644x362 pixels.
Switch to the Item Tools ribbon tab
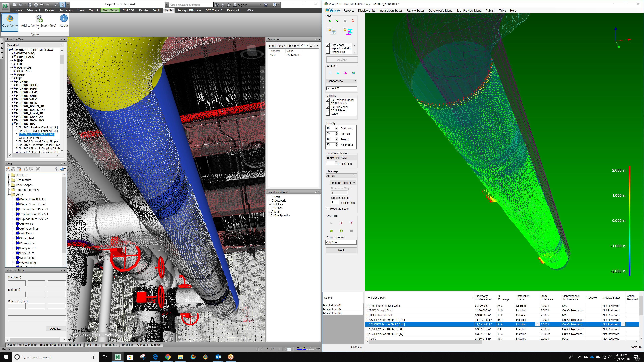click(110, 10)
